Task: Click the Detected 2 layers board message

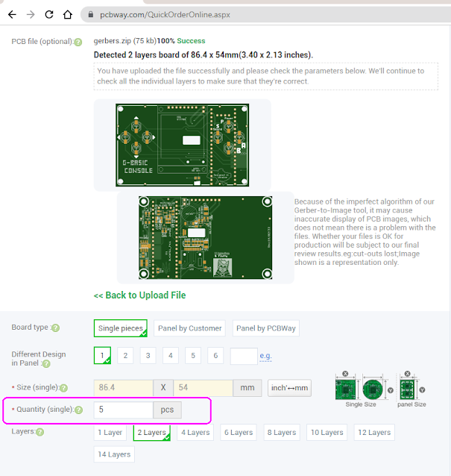Action: [x=204, y=55]
